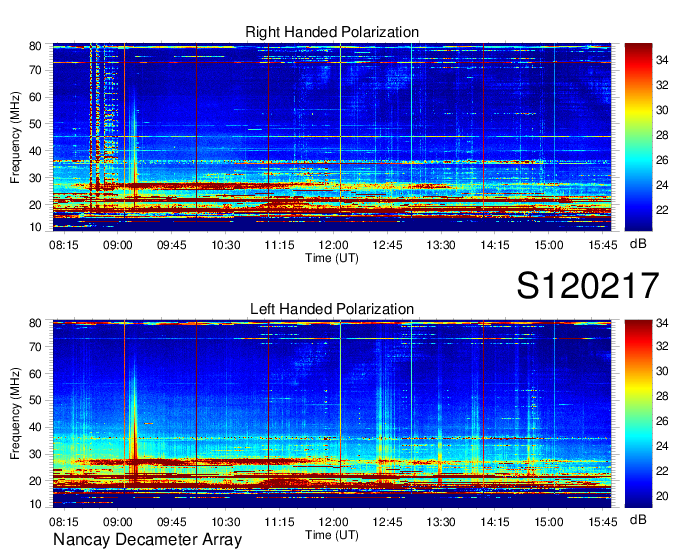Viewport: 680px width, 552px height.
Task: Click the 20 frequency tick on Left Handed plot
Action: click(x=35, y=481)
